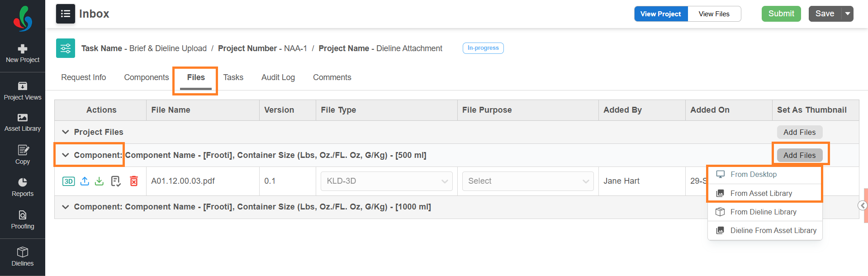Viewport: 868px width, 276px height.
Task: Expand the 1000 ml component section
Action: coord(66,207)
